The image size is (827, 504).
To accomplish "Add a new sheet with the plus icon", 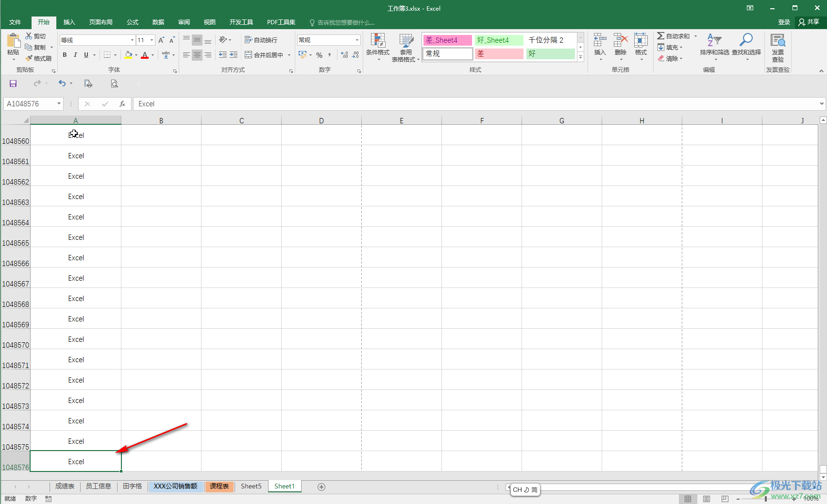I will 321,487.
